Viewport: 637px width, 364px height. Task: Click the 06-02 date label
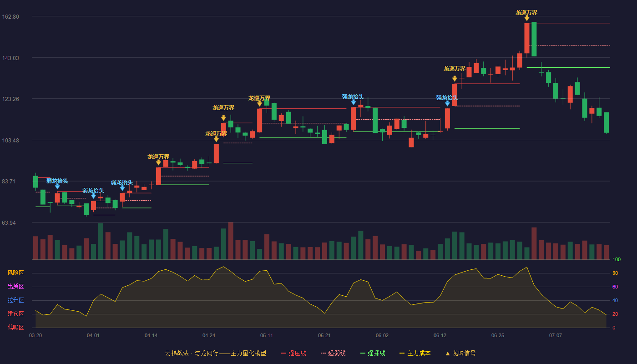382,335
